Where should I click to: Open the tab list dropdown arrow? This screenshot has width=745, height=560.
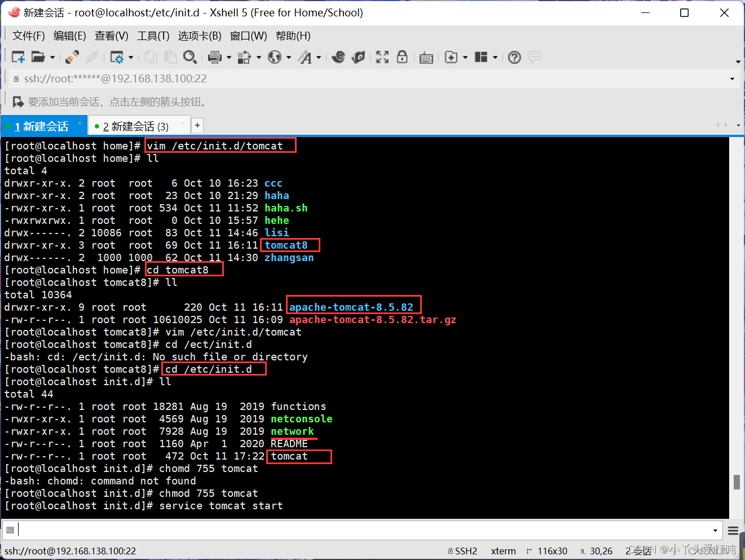tap(738, 125)
